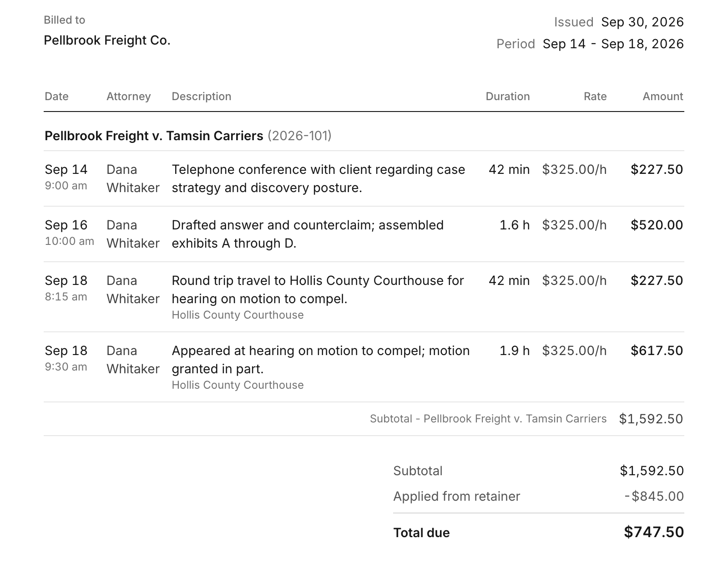728x569 pixels.
Task: Click the 'Sep 14' date cell
Action: (x=66, y=169)
